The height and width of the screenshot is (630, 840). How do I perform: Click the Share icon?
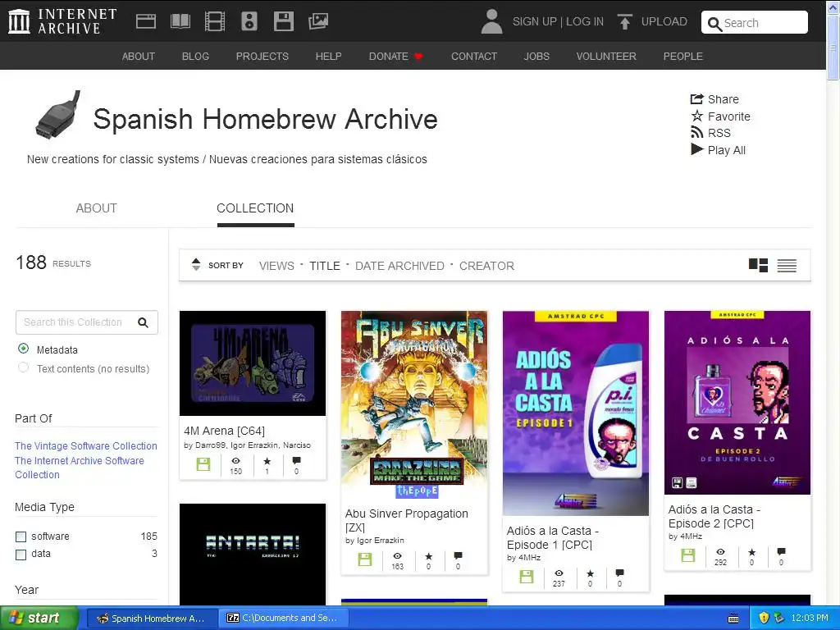(x=696, y=98)
